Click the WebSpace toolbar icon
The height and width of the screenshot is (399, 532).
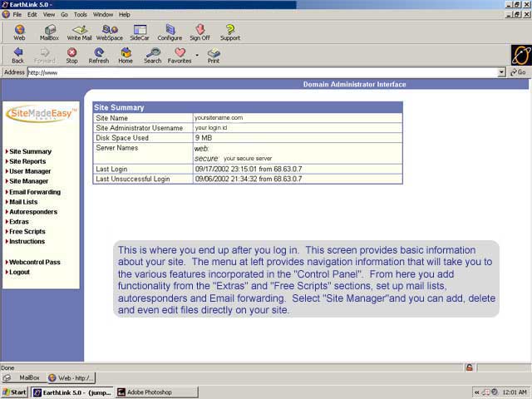(110, 32)
